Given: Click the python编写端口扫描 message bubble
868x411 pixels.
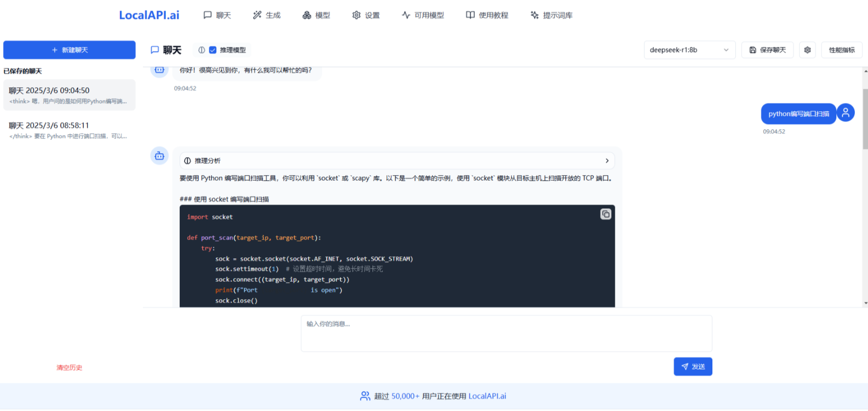Looking at the screenshot, I should click(799, 114).
